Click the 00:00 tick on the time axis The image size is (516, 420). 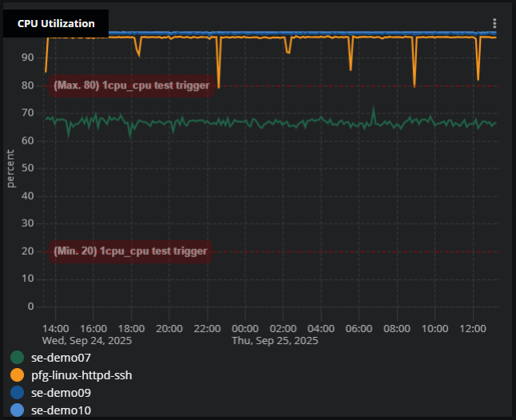pyautogui.click(x=244, y=328)
